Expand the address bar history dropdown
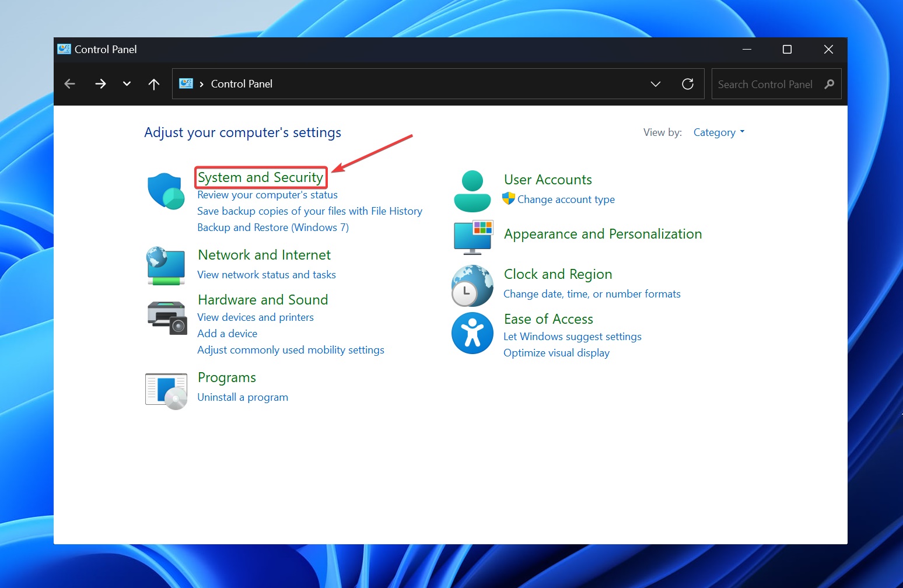903x588 pixels. click(x=656, y=84)
